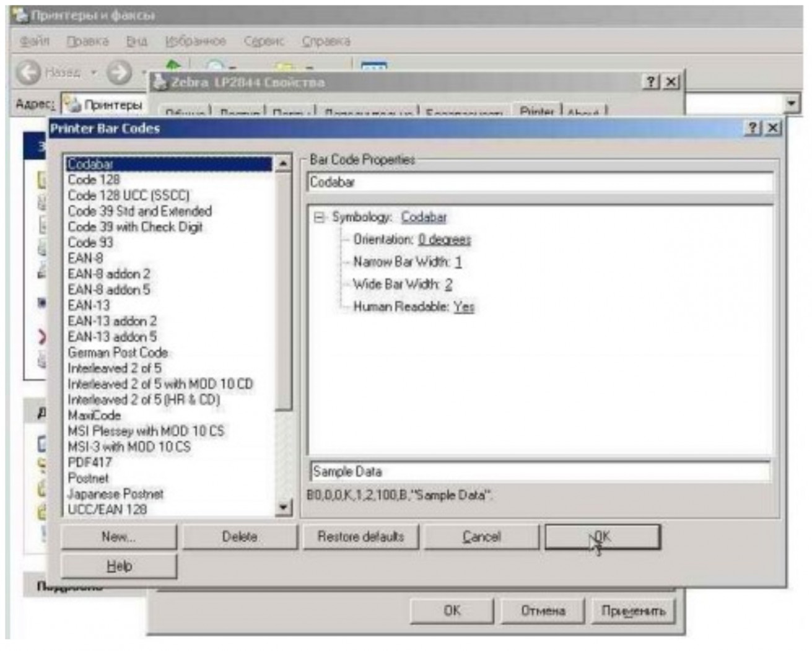Open Файл menu in Printers and Faxes window
The width and height of the screenshot is (812, 651).
(x=35, y=41)
